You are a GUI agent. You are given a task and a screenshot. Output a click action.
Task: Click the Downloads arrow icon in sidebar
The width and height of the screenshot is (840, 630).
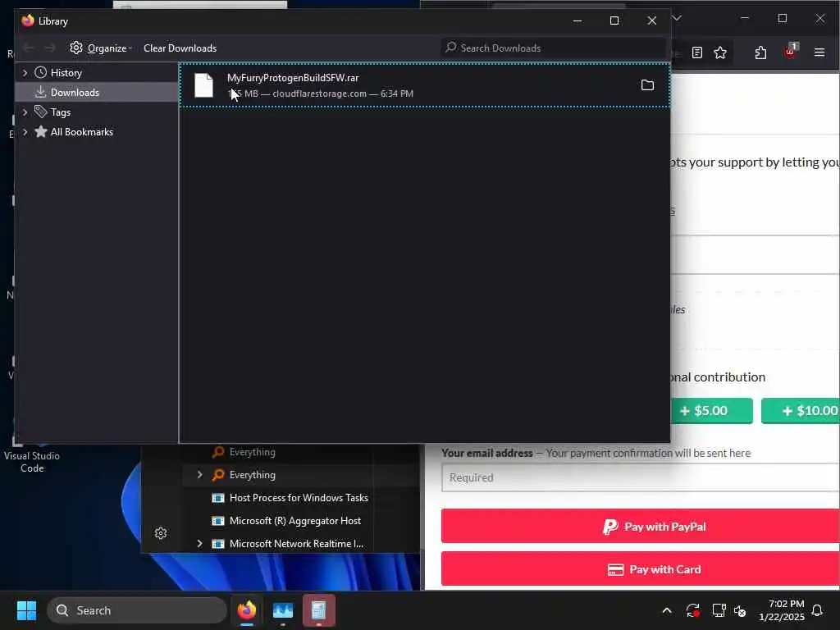(x=40, y=92)
